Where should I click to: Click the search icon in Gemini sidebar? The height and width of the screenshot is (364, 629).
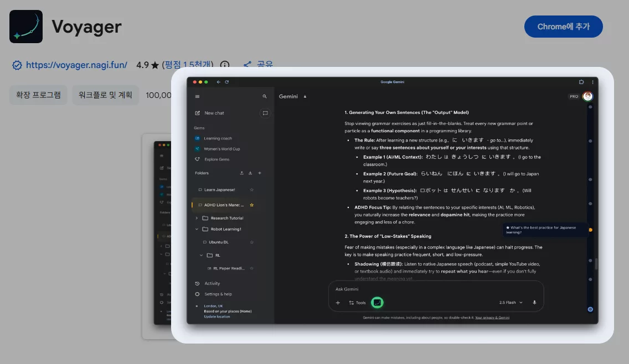264,97
